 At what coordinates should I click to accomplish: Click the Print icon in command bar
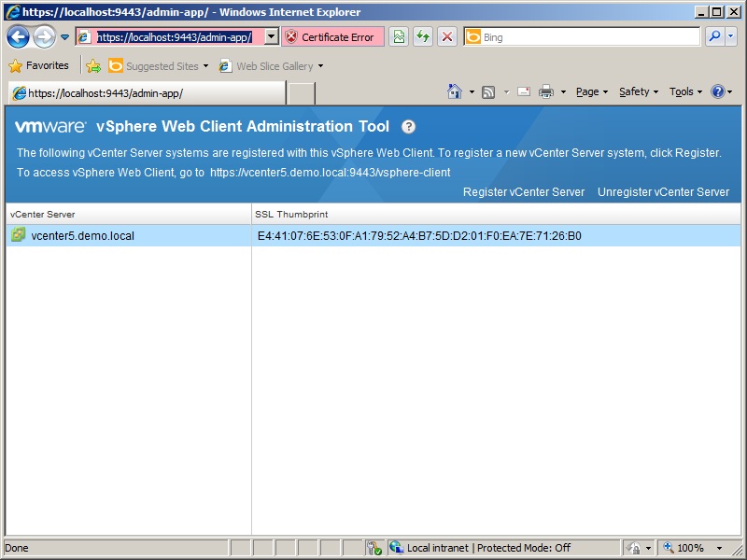(546, 91)
